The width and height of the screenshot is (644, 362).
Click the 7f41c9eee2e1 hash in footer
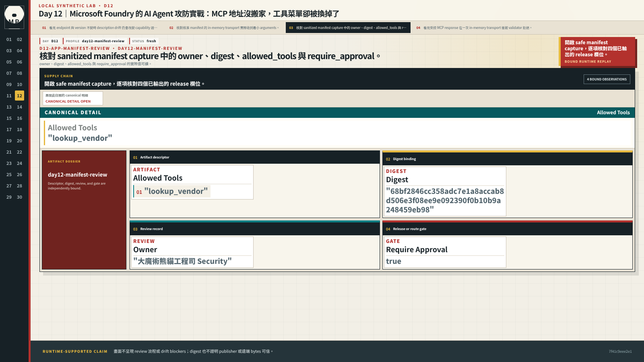click(x=620, y=352)
